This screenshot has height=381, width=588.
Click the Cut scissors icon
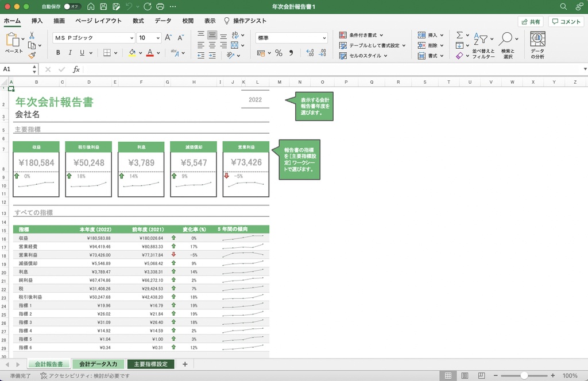(x=32, y=35)
